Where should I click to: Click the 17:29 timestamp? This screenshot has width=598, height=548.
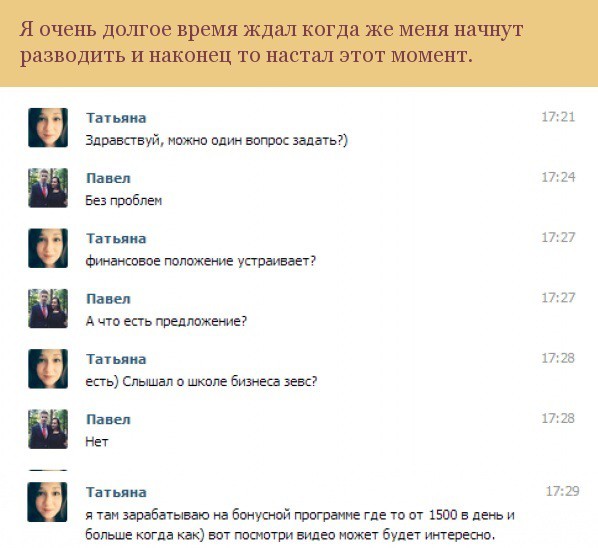click(x=563, y=491)
